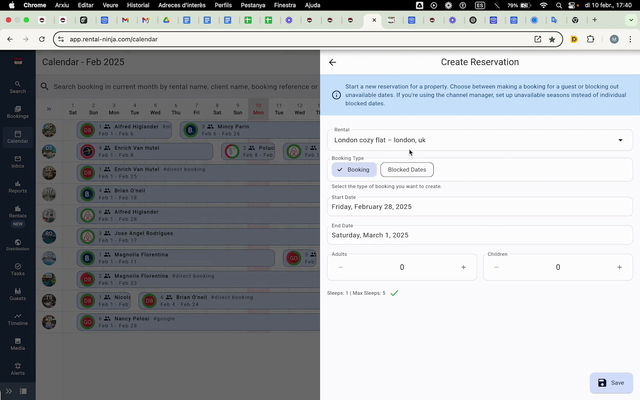Reload the page in Chrome
Viewport: 640px width, 400px height.
[42, 39]
